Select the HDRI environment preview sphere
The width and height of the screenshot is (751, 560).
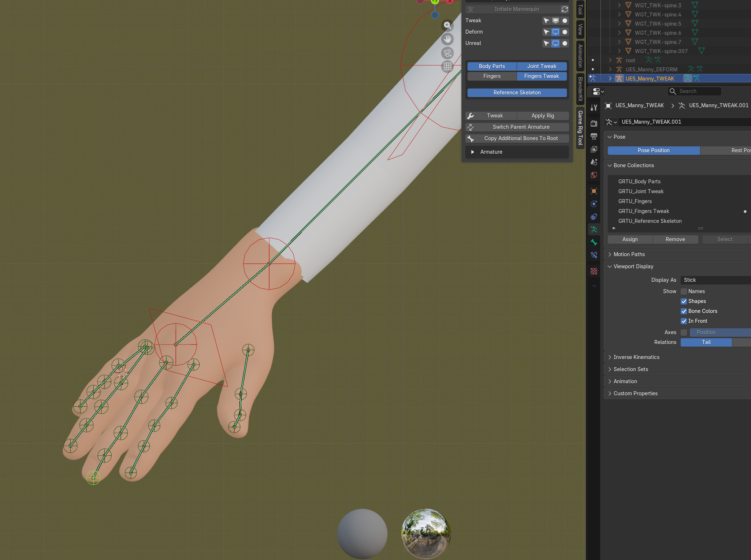point(426,533)
